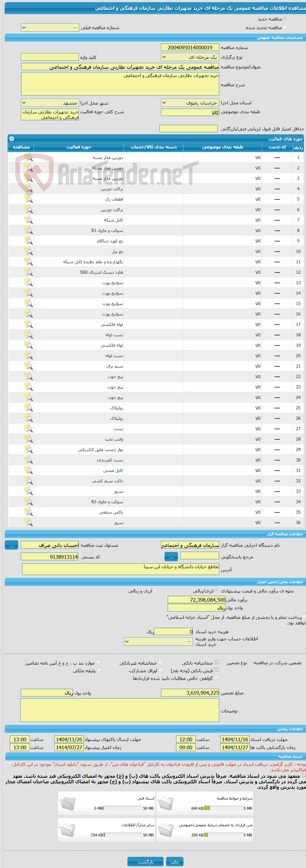
Task: Open شهر محل اجرا dropdown
Action: click(50, 103)
